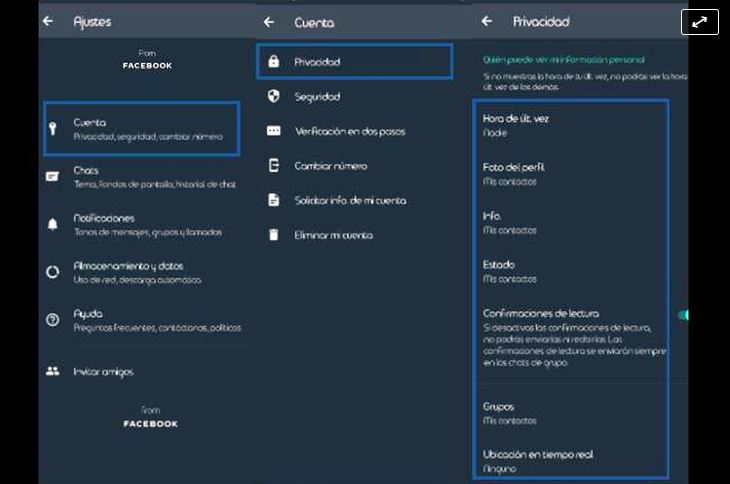730x484 pixels.
Task: Click the Almacenamiento y datos circle icon
Action: [x=53, y=272]
